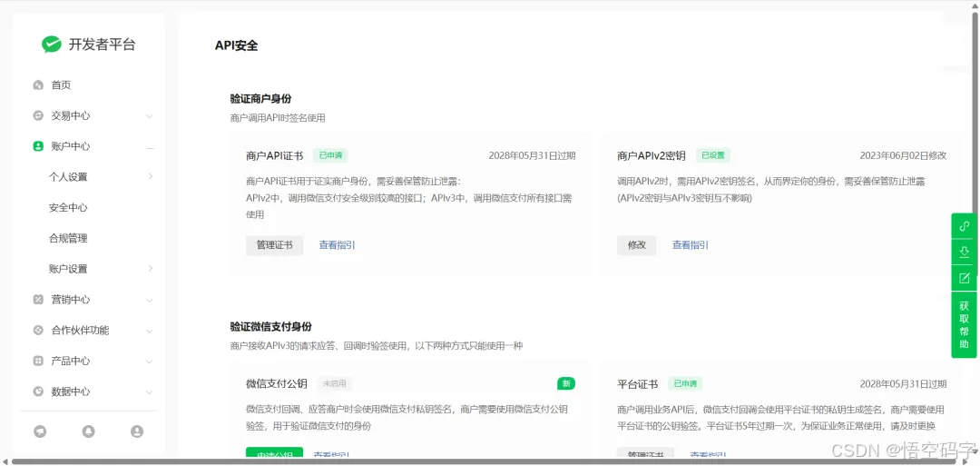The width and height of the screenshot is (980, 466).
Task: Expand 个人设置 submenu arrow
Action: pyautogui.click(x=151, y=176)
